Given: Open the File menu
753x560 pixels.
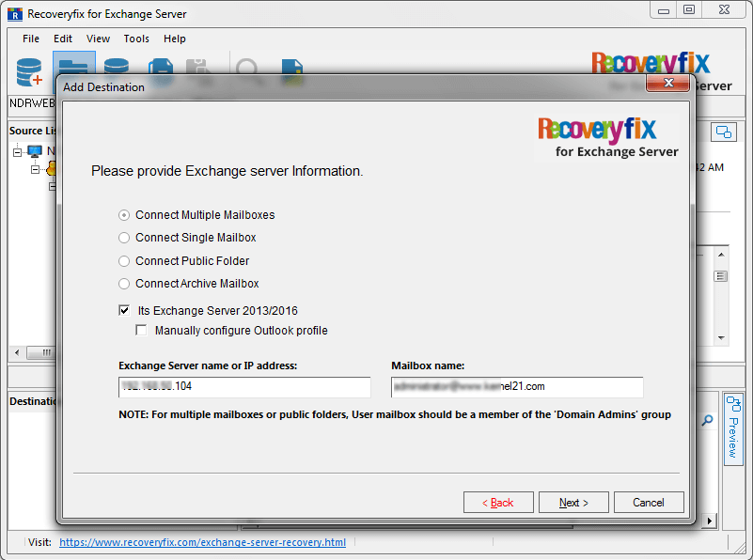Looking at the screenshot, I should (x=31, y=39).
